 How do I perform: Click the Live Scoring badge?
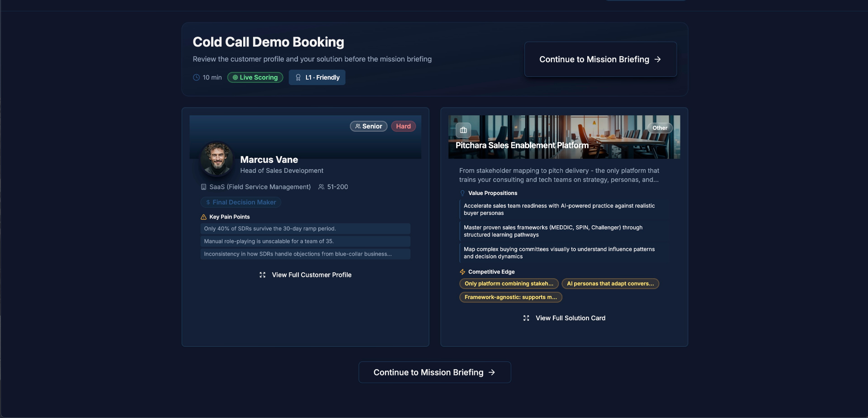coord(255,77)
